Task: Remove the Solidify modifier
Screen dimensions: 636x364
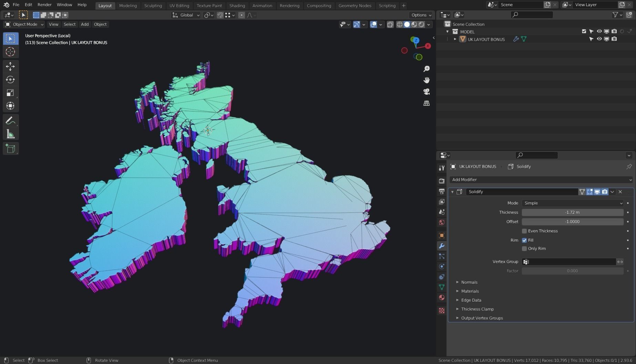Action: pyautogui.click(x=620, y=192)
